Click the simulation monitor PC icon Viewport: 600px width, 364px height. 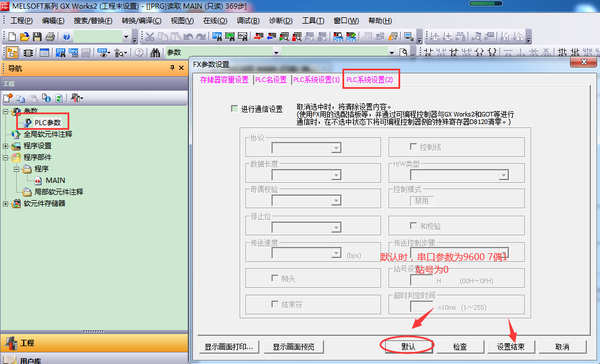click(x=408, y=37)
